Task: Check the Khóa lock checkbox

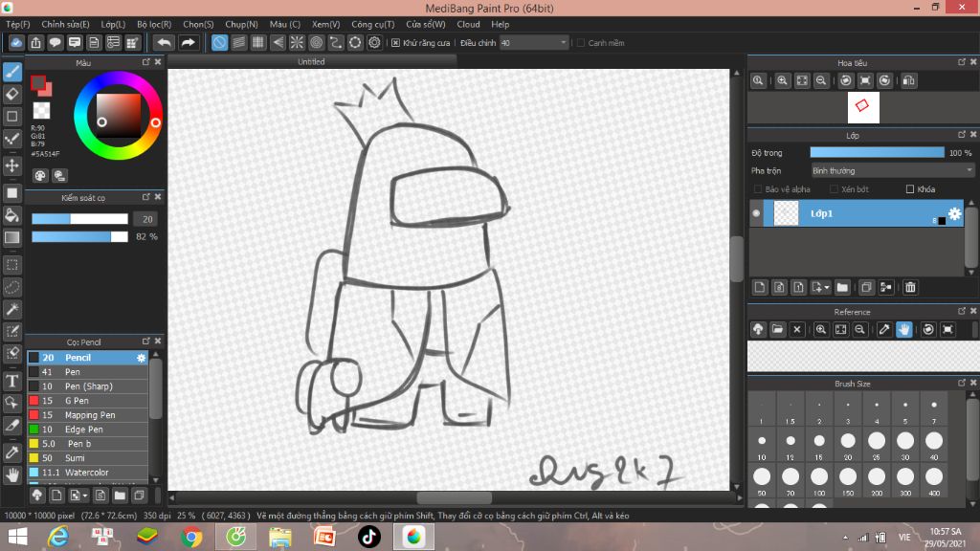Action: 910,189
